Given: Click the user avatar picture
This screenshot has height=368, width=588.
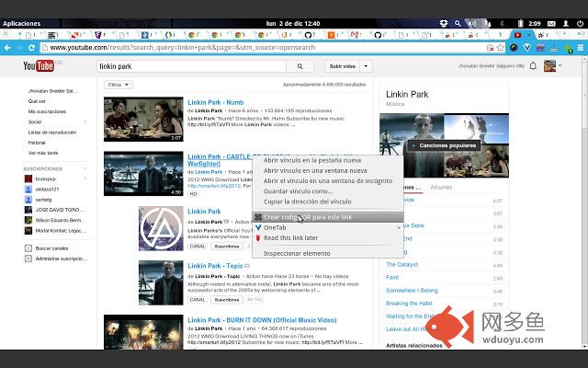Looking at the screenshot, I should [x=549, y=66].
